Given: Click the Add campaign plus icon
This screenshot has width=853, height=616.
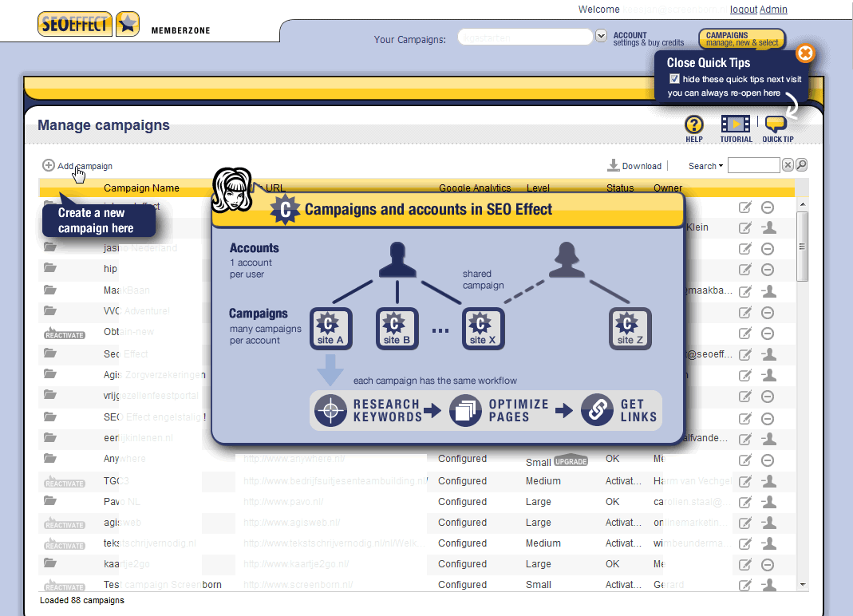Looking at the screenshot, I should click(x=48, y=166).
